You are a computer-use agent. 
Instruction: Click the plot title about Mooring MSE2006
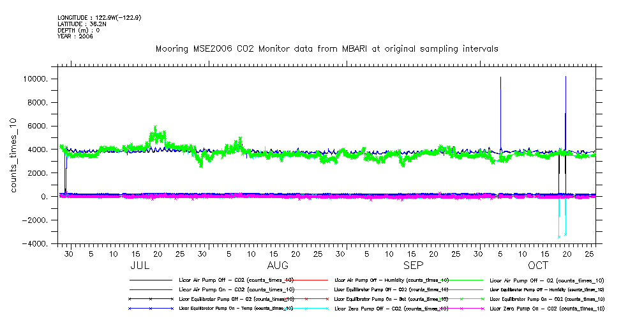(327, 49)
